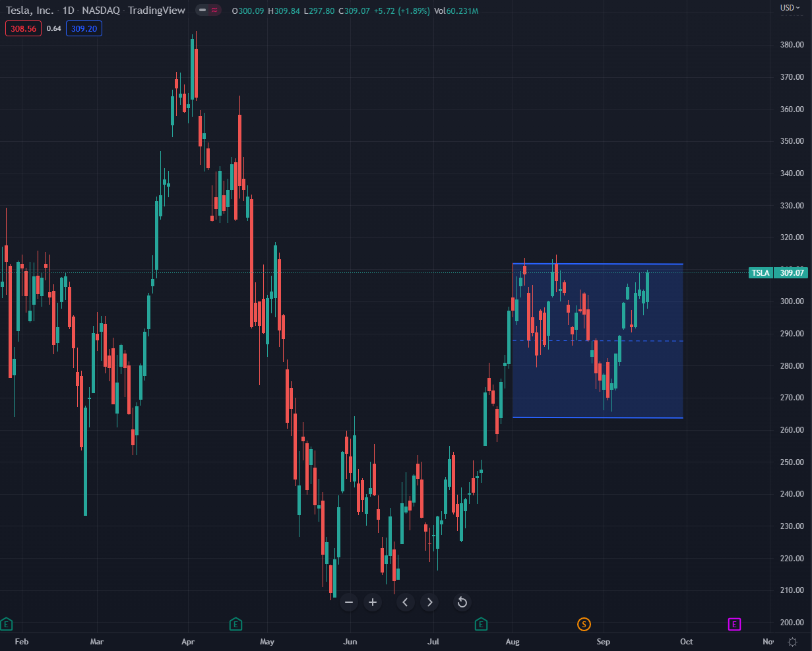Click the 350.00 price scale label
This screenshot has height=651, width=812.
tap(792, 141)
